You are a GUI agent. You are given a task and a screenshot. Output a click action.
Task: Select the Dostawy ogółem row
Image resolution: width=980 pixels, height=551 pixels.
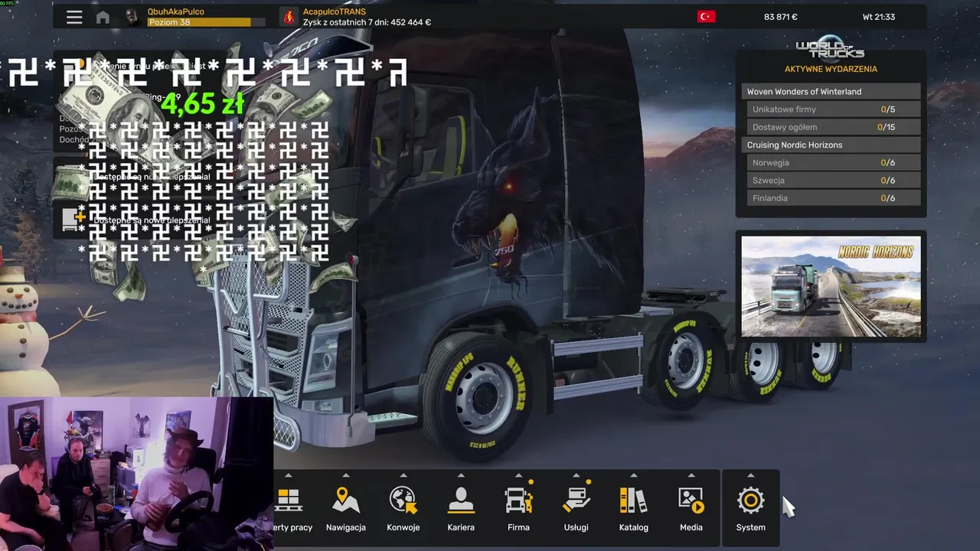coord(834,127)
